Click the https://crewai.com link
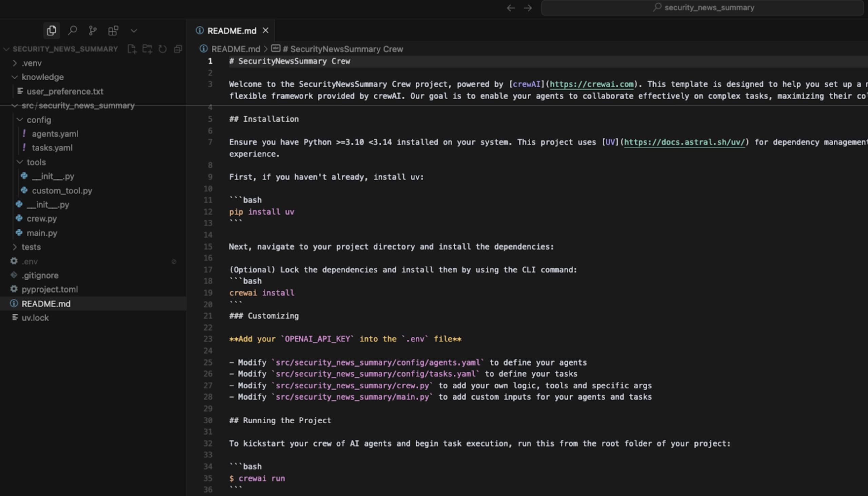Viewport: 868px width, 496px height. pyautogui.click(x=592, y=84)
